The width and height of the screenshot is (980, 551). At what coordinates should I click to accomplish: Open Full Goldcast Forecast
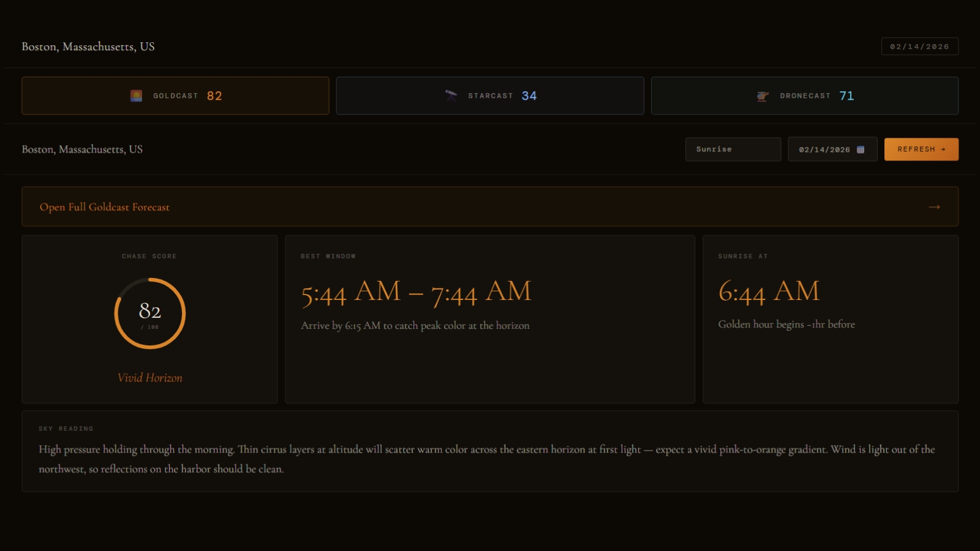(x=105, y=207)
